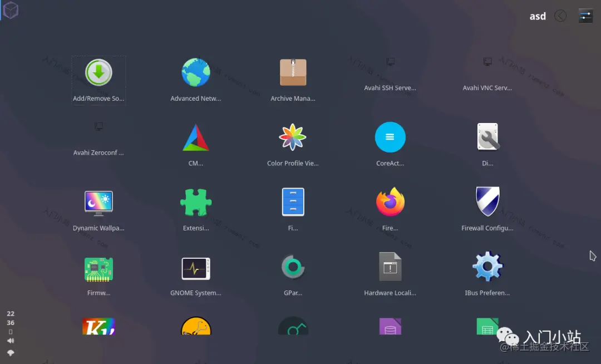Launch the dark gauge-shaped app icon
The image size is (601, 364).
click(x=293, y=326)
